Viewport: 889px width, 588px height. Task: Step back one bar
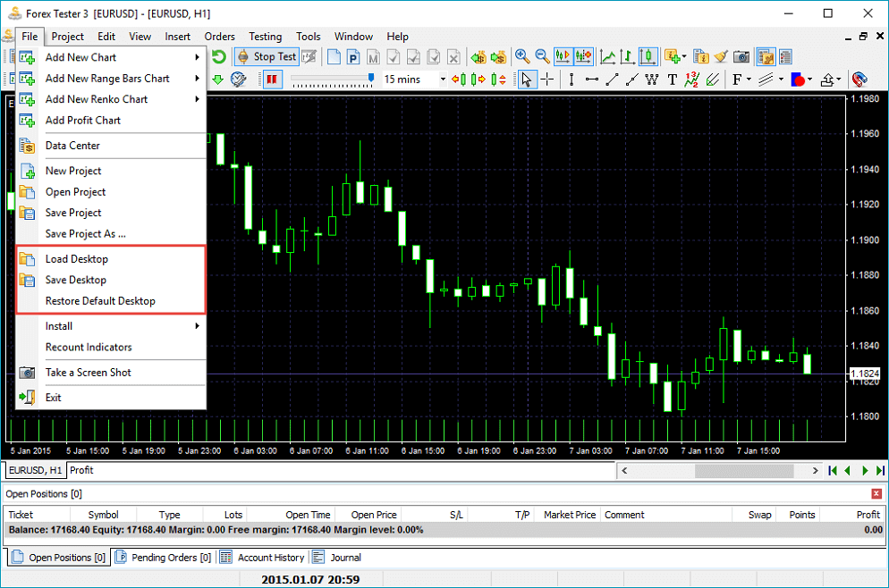coord(459,80)
